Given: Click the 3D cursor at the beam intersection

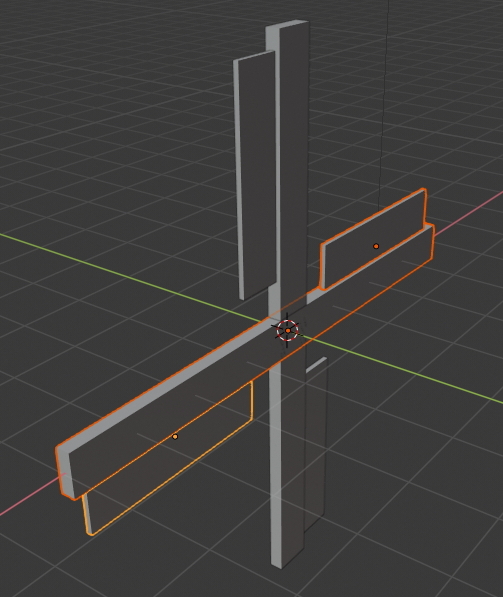Looking at the screenshot, I should (x=287, y=330).
